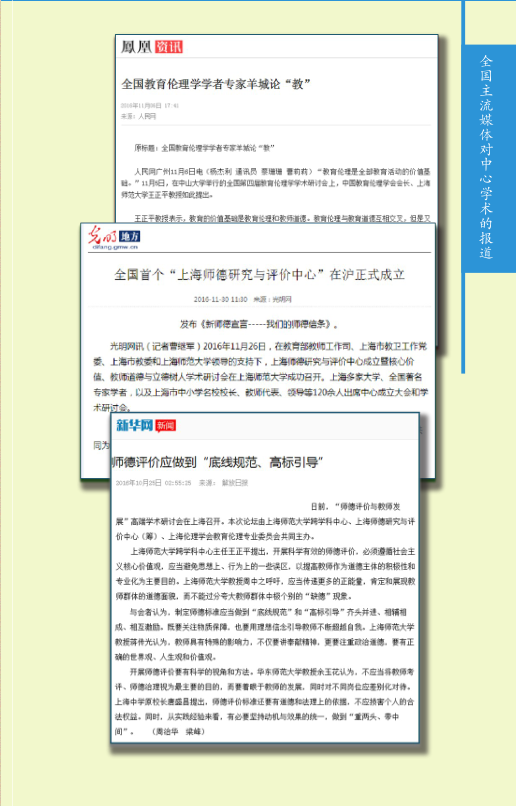This screenshot has height=806, width=516.
Task: Click the 发布《新师德宣言》 subtitle line
Action: 259,324
